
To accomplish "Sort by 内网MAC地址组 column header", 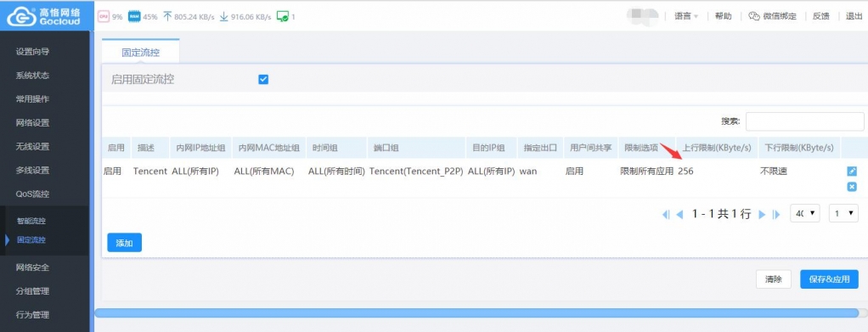I will coord(268,148).
